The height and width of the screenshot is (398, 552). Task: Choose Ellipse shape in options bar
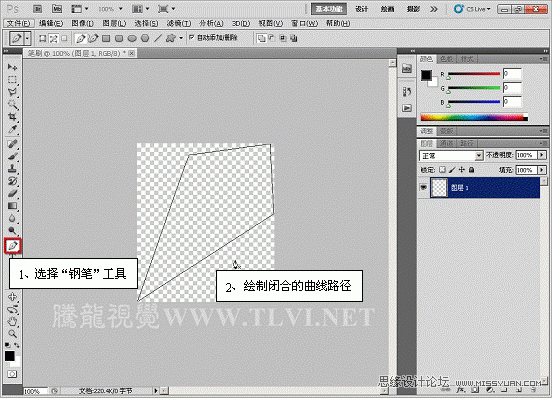coord(132,38)
